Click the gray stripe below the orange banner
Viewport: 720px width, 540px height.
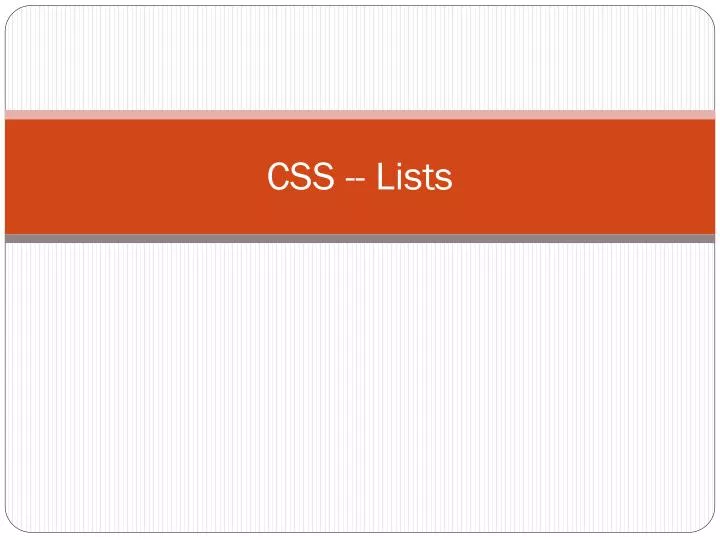click(360, 239)
